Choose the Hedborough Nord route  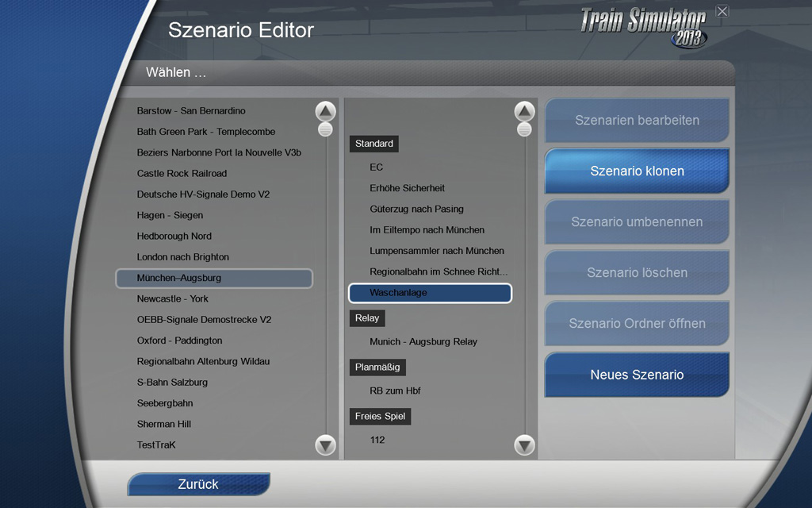pyautogui.click(x=174, y=236)
